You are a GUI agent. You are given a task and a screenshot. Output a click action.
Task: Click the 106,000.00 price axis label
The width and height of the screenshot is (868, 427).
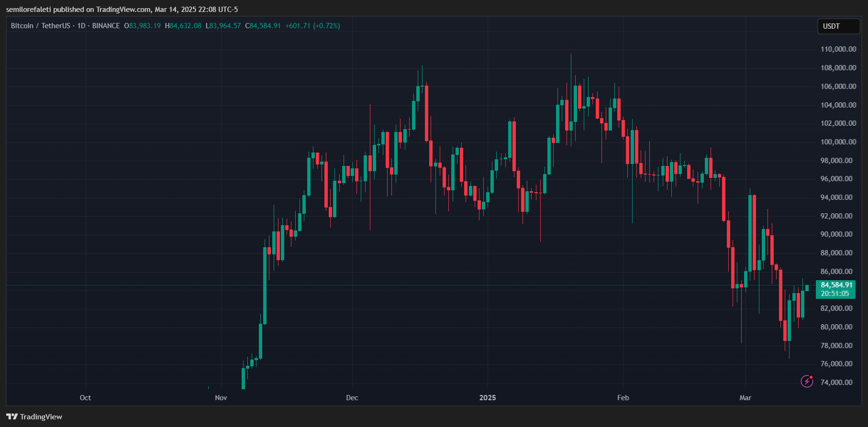pyautogui.click(x=838, y=87)
